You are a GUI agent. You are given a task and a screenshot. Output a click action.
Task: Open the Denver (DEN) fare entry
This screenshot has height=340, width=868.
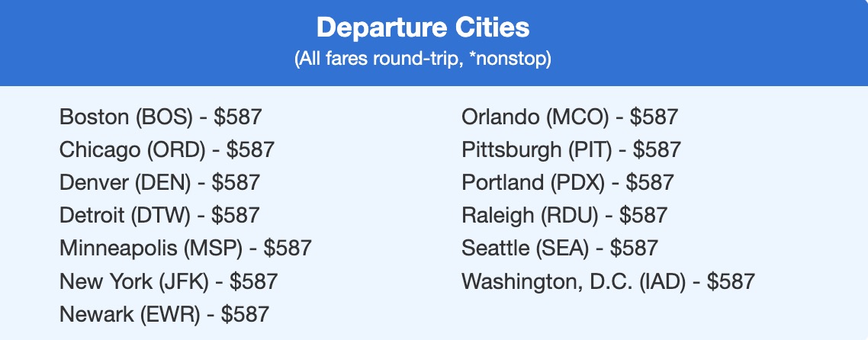click(x=159, y=183)
